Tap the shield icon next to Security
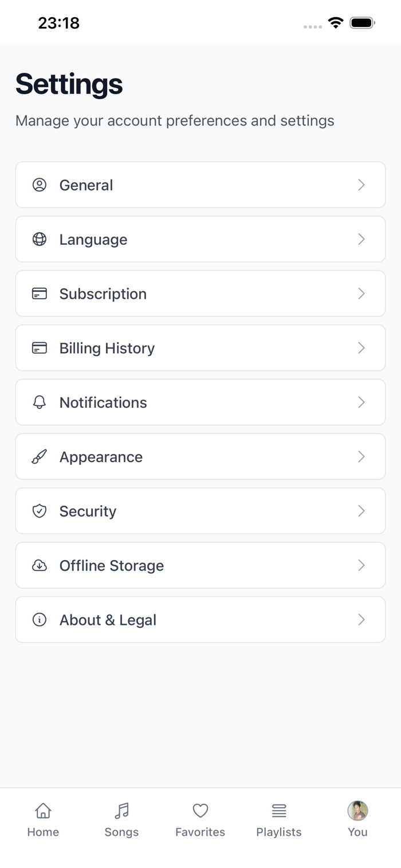 (x=40, y=511)
